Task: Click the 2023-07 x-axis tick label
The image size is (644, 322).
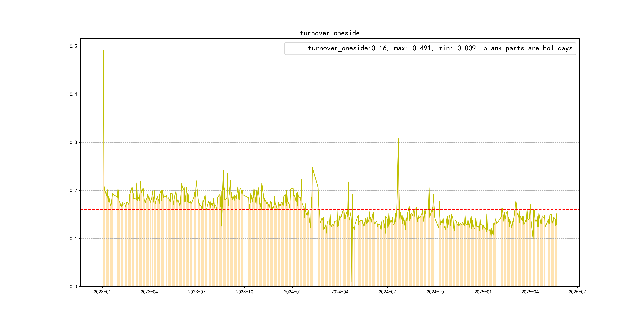Action: [x=197, y=292]
